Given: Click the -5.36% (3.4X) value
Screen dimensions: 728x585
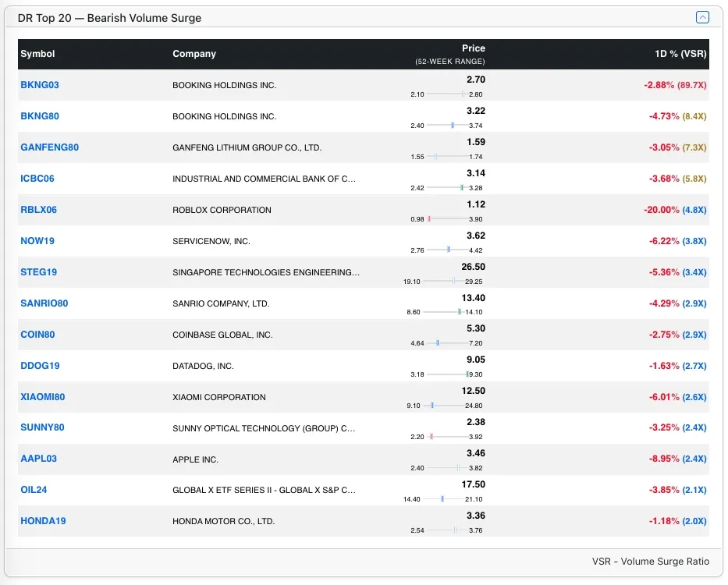Looking at the screenshot, I should tap(678, 272).
